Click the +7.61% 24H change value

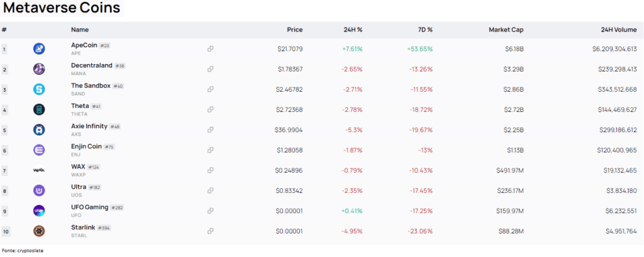pos(352,49)
